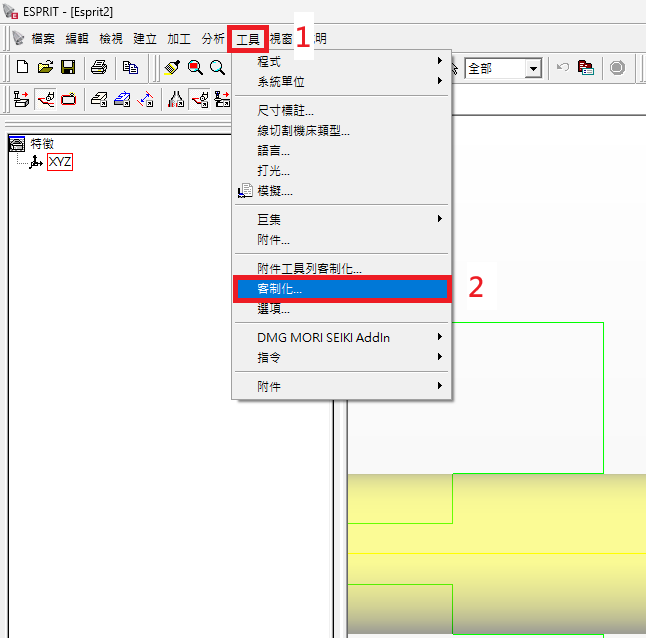The image size is (646, 638).
Task: Click the Open file folder icon
Action: tap(45, 68)
